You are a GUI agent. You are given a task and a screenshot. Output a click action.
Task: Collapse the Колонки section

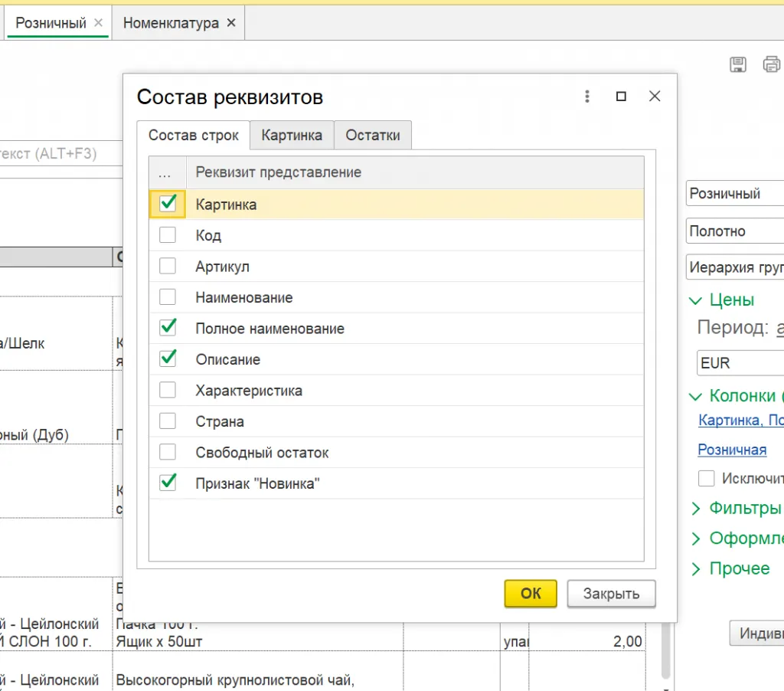(695, 397)
